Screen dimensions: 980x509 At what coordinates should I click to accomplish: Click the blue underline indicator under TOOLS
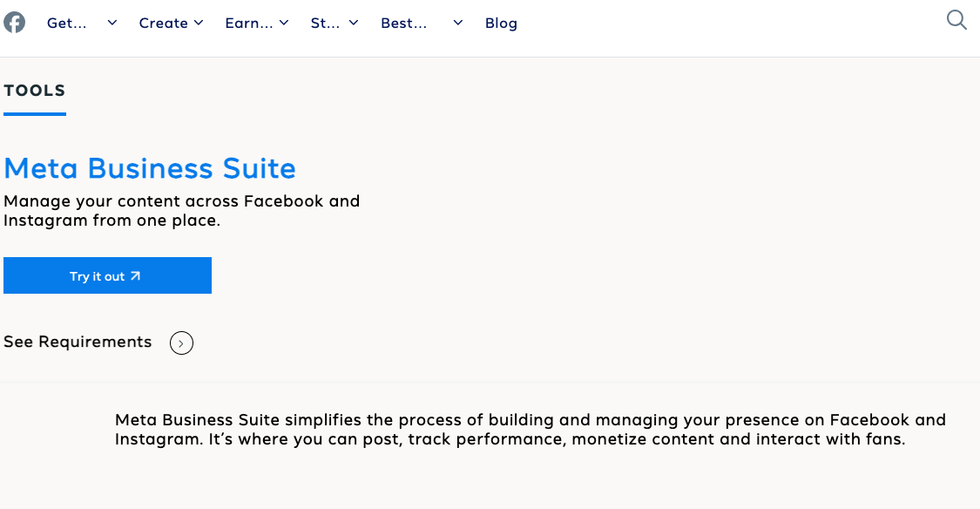(x=34, y=112)
